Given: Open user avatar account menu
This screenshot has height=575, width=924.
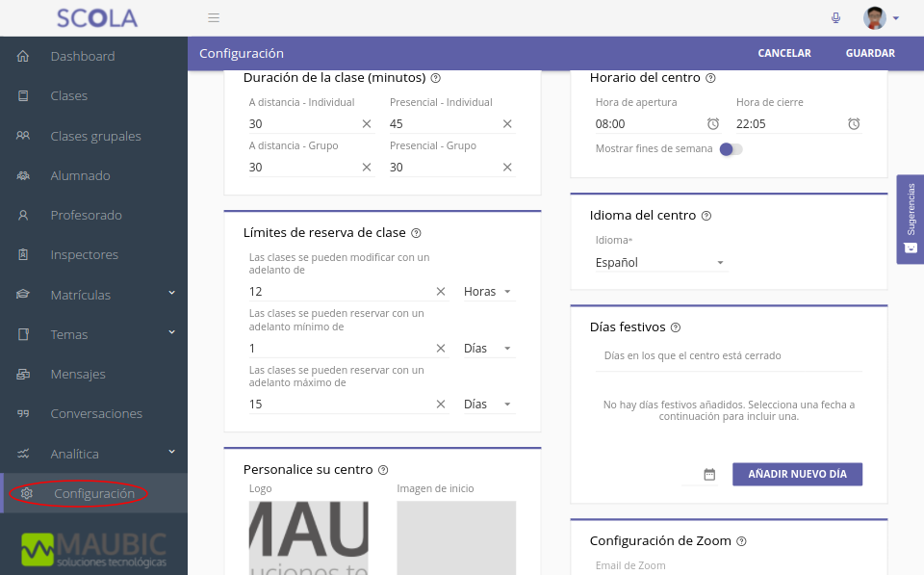Looking at the screenshot, I should (x=881, y=17).
